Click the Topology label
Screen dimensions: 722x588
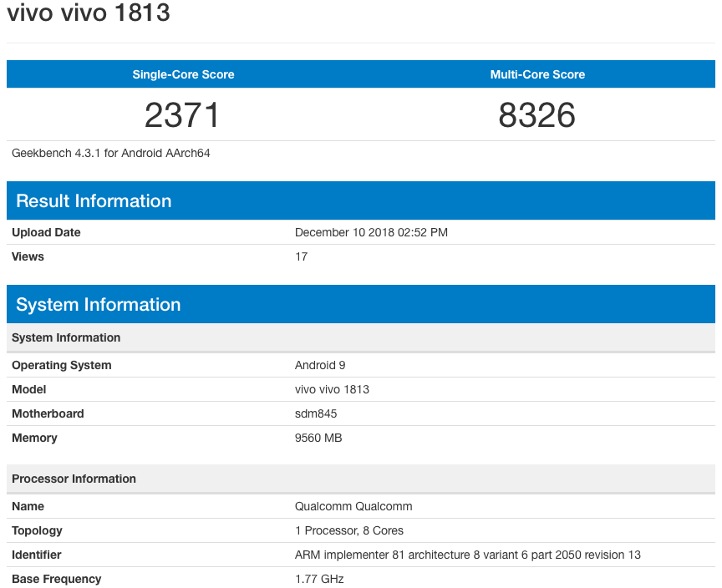click(37, 531)
